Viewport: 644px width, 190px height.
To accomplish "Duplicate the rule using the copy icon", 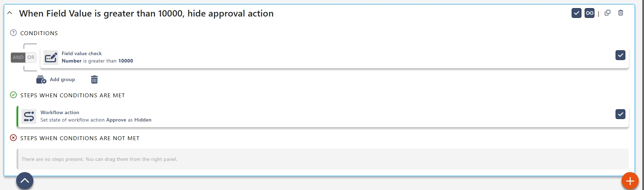I will click(x=607, y=13).
